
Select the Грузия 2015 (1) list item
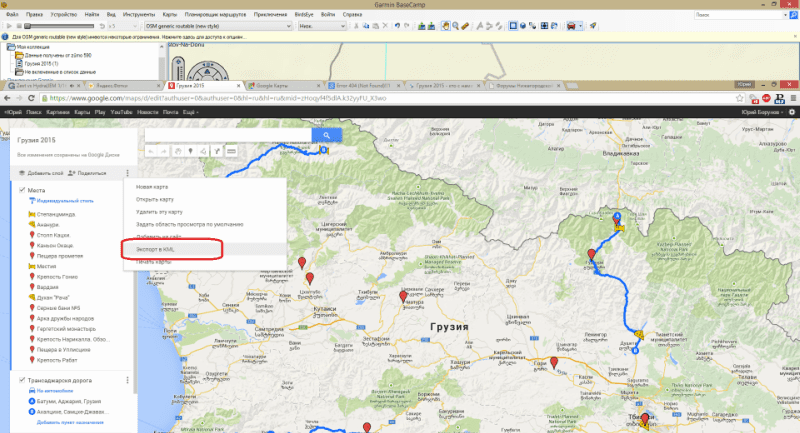(41, 64)
